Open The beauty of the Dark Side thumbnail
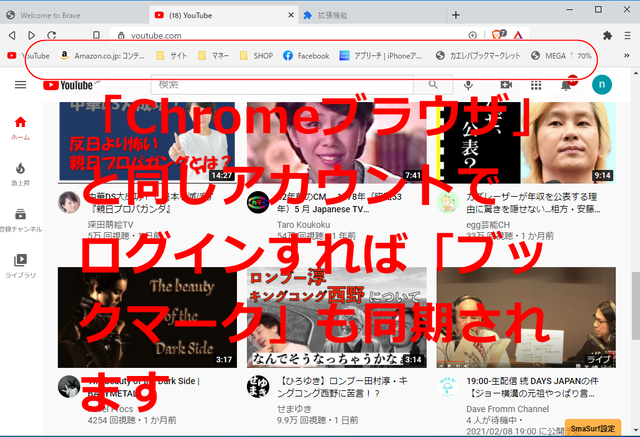This screenshot has height=437, width=640. (x=147, y=317)
